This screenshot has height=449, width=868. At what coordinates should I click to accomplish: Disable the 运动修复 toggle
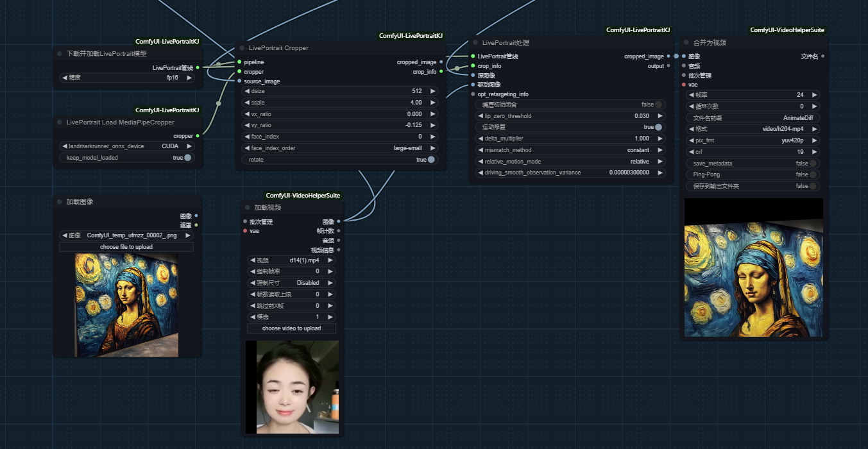659,127
